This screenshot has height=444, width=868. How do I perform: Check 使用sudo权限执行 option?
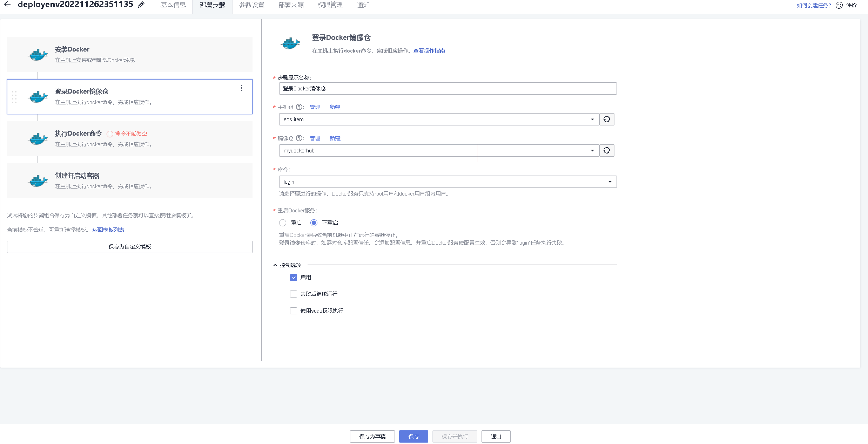click(x=294, y=311)
